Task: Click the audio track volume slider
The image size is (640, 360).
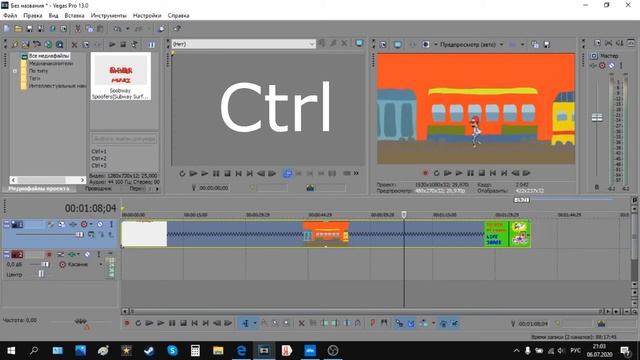Action: coord(44,264)
